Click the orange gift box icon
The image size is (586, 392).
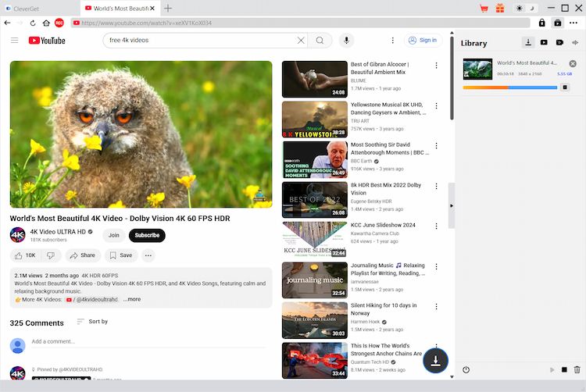(x=499, y=8)
